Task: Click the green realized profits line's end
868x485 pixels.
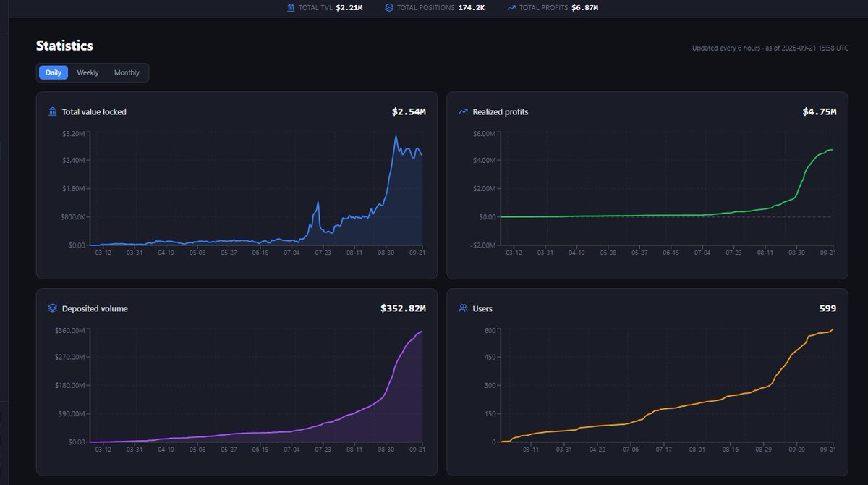Action: [x=832, y=150]
